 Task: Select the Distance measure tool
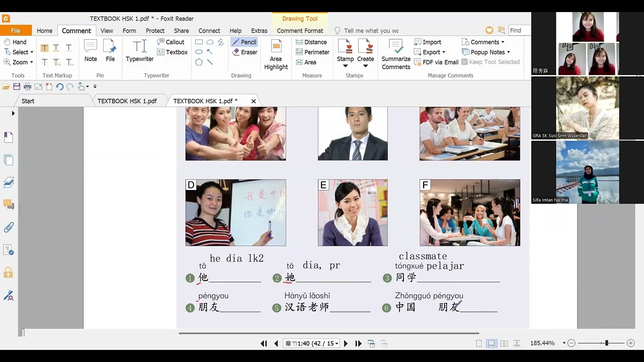click(311, 42)
